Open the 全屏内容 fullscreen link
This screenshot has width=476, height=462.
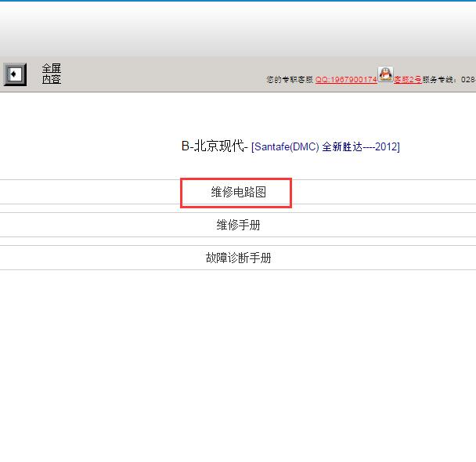tap(52, 74)
